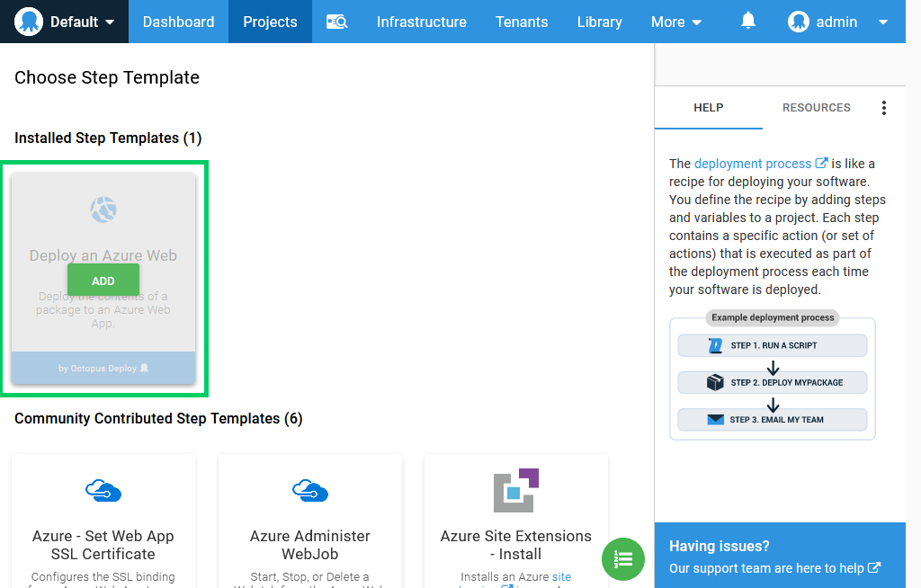921x588 pixels.
Task: Click the admin user avatar icon
Action: [799, 22]
